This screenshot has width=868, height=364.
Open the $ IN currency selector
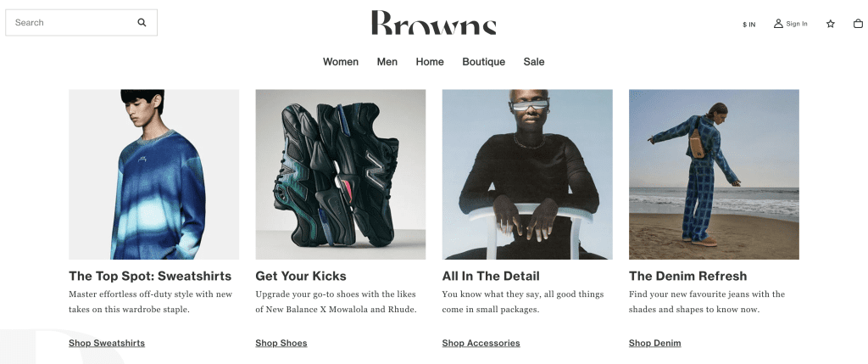click(749, 25)
